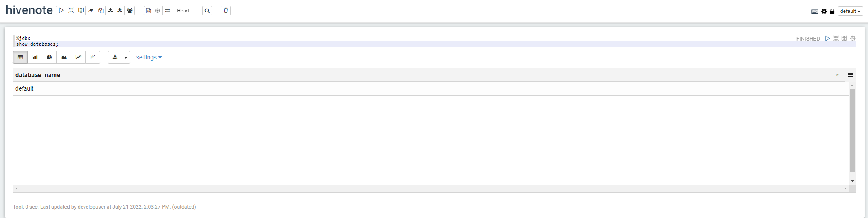Run this paragraph (blue play icon)
This screenshot has height=218, width=868.
point(827,38)
